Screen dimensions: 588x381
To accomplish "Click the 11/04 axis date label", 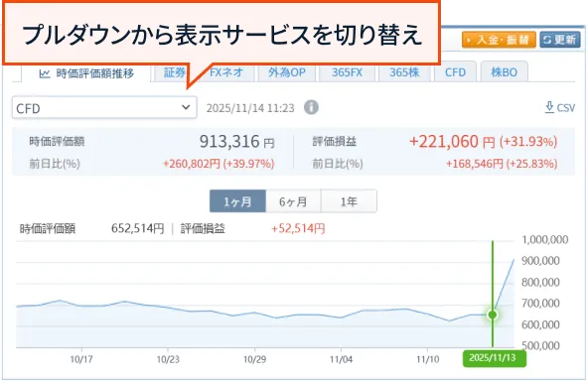I will pos(341,359).
